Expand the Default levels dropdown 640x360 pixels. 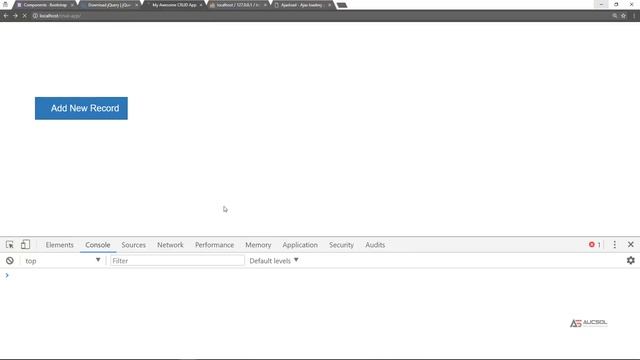pos(274,260)
